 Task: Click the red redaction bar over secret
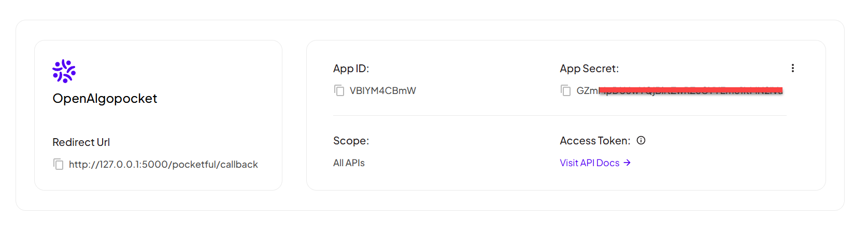pos(691,90)
